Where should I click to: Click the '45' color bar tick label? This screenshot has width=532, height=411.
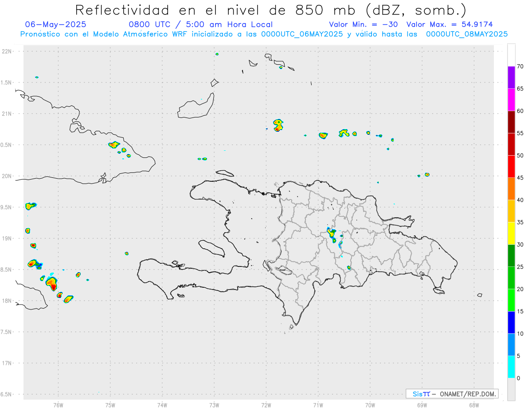point(520,178)
